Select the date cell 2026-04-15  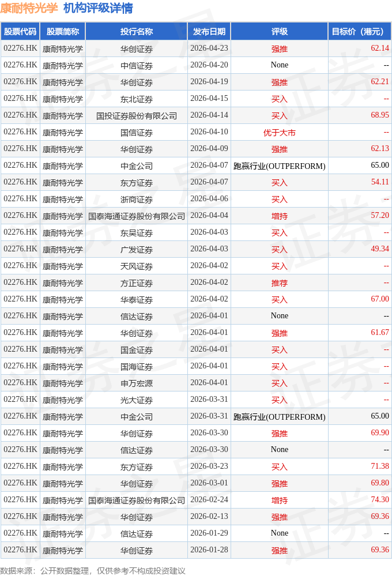pos(209,99)
